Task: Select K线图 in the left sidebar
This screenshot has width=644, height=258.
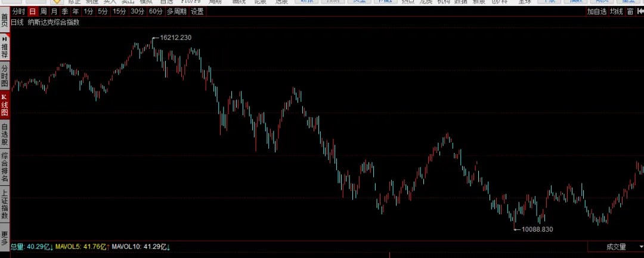Action: pyautogui.click(x=5, y=105)
